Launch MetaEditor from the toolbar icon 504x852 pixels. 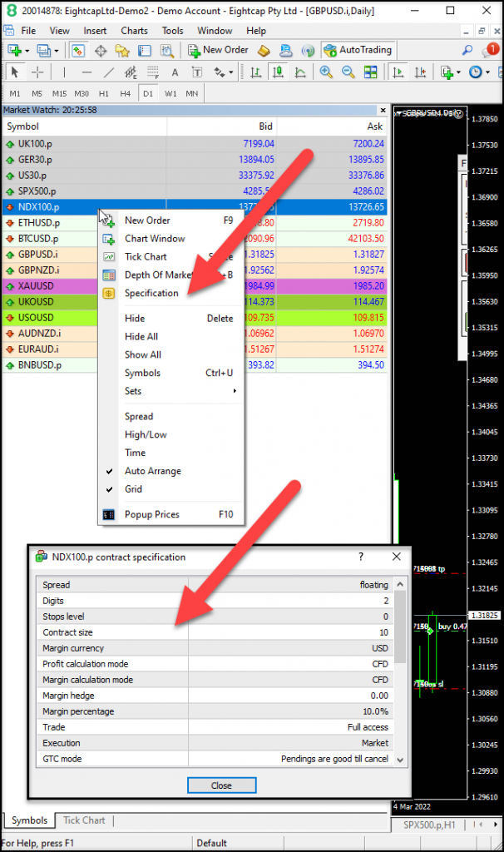click(x=264, y=51)
